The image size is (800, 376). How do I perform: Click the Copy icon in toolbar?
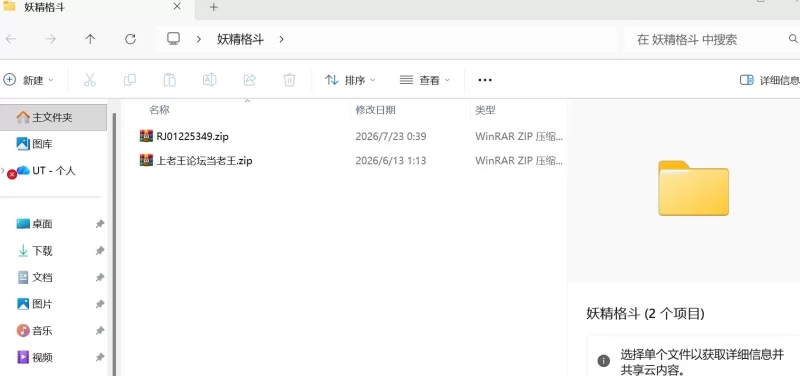click(x=130, y=80)
